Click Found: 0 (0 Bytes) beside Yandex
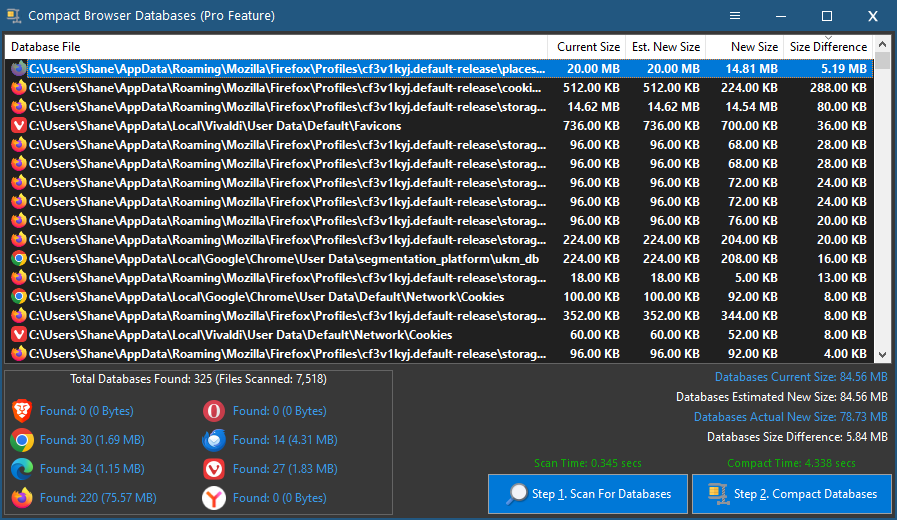 click(279, 498)
